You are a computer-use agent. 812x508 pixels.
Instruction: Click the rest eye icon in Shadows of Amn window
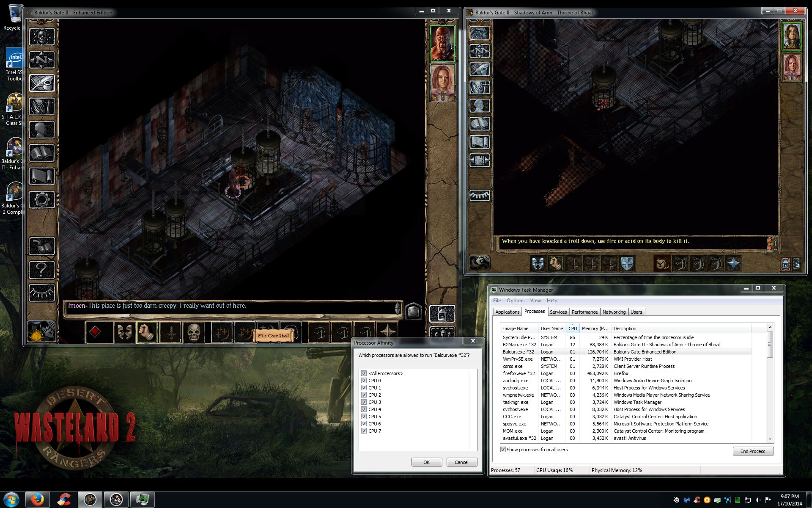point(480,195)
